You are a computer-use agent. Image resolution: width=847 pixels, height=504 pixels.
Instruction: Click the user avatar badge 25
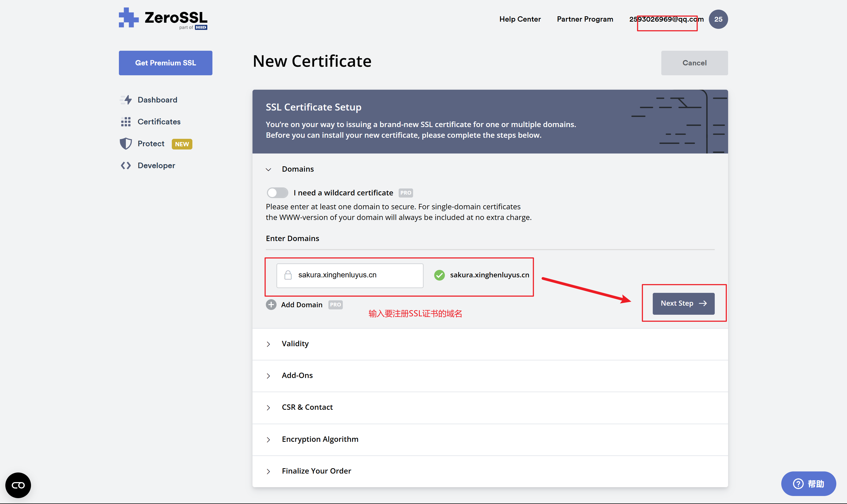[x=718, y=19]
